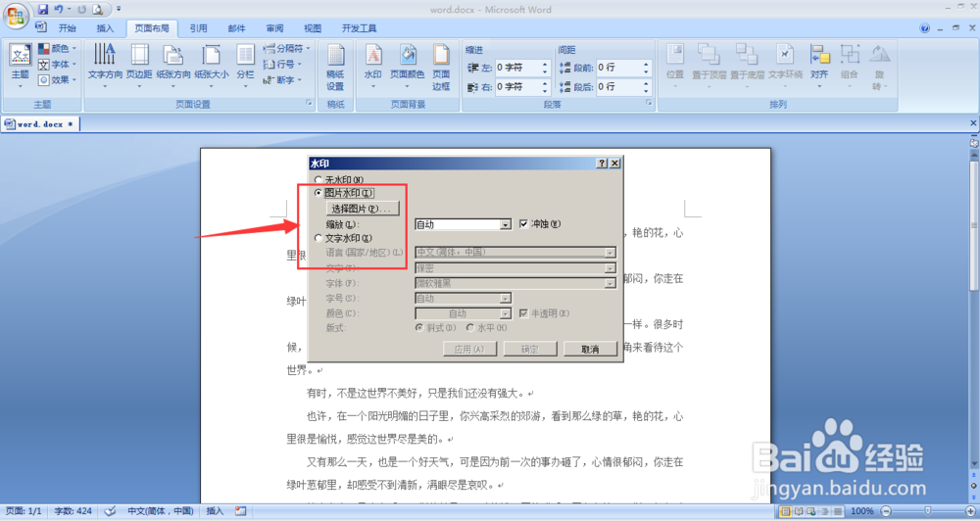Click 应用 apply button in watermark dialog
Image resolution: width=980 pixels, height=522 pixels.
coord(470,349)
